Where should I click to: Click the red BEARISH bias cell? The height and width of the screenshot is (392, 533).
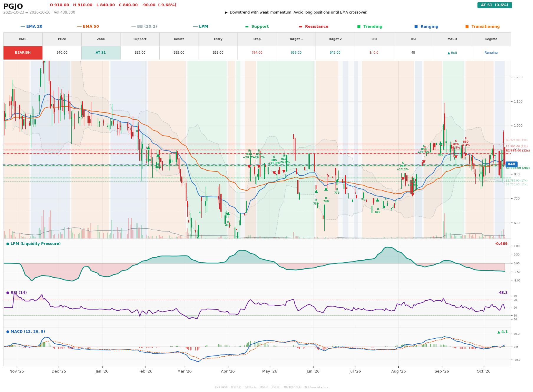23,53
